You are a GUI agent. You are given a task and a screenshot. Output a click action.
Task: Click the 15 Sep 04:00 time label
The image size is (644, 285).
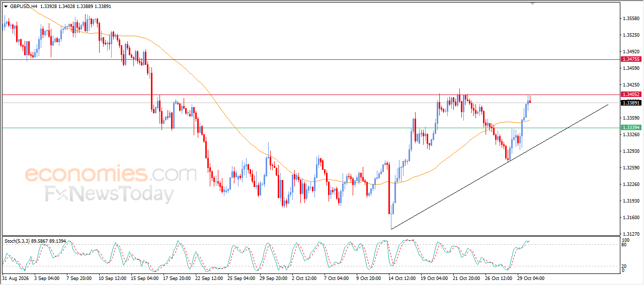(x=144, y=278)
